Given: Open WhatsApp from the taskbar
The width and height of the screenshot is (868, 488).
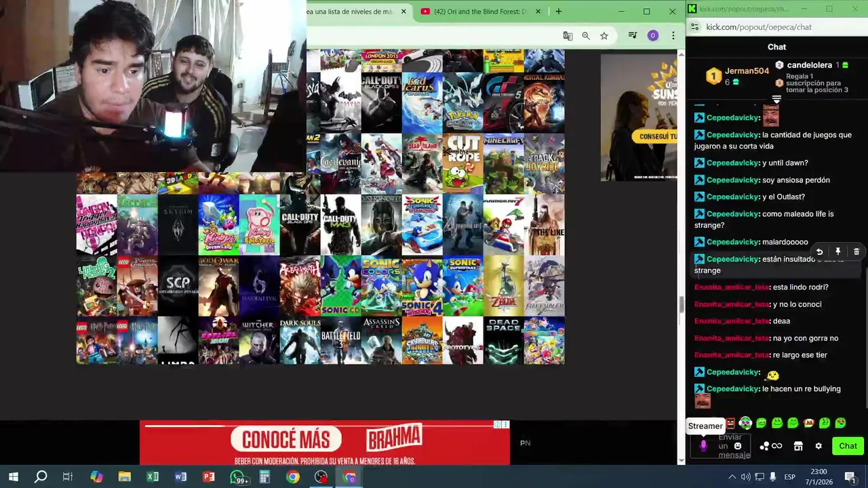Looking at the screenshot, I should click(x=238, y=477).
